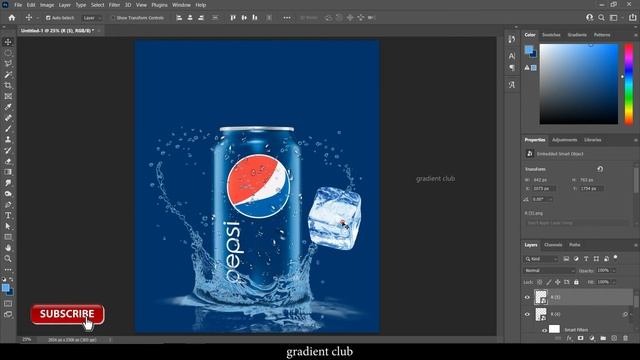
Task: Click the Add layer mask icon
Action: click(x=580, y=338)
